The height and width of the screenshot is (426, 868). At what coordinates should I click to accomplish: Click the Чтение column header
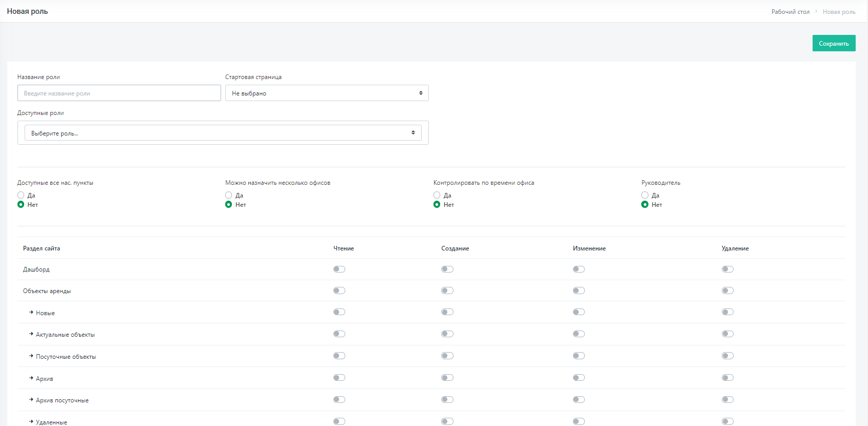(344, 248)
